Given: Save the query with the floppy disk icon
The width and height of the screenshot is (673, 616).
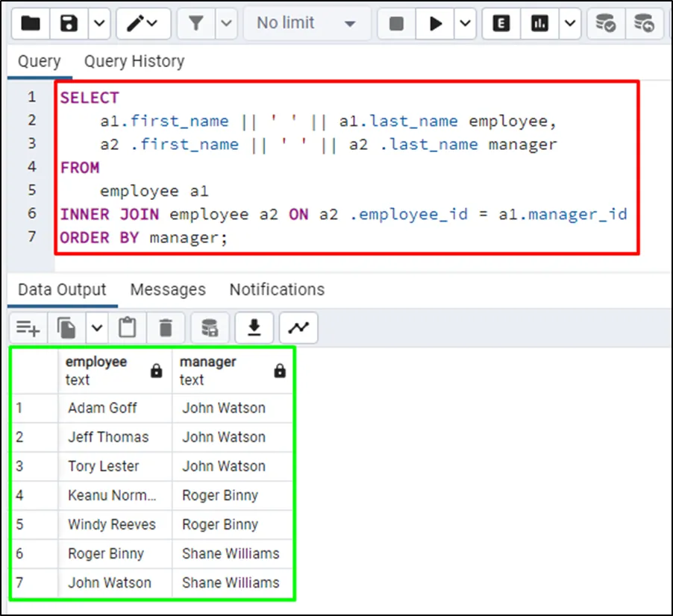Looking at the screenshot, I should pos(69,24).
